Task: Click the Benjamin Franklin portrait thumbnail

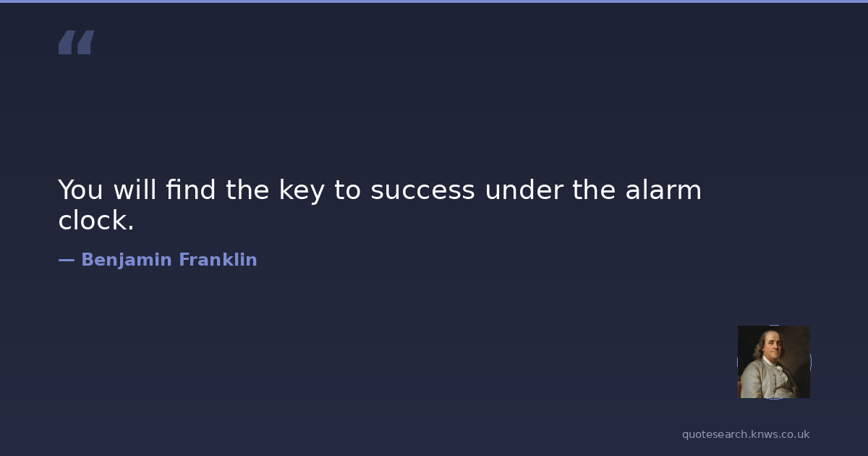Action: 773,362
